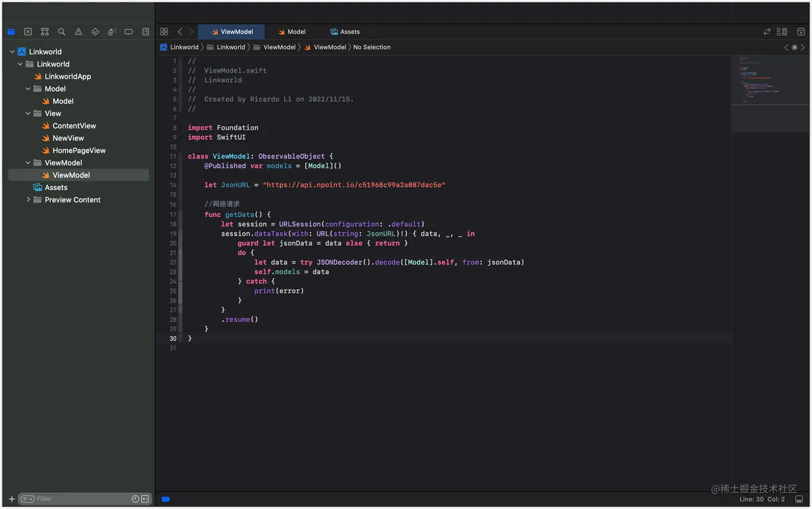This screenshot has height=509, width=812.
Task: Open the Test navigator diamond icon
Action: [95, 32]
